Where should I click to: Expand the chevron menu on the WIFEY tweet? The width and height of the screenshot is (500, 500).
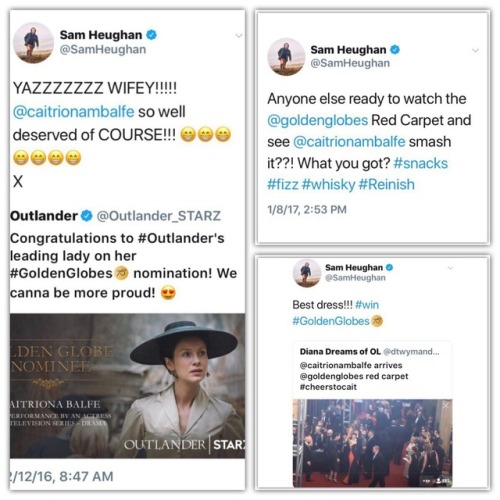[239, 35]
